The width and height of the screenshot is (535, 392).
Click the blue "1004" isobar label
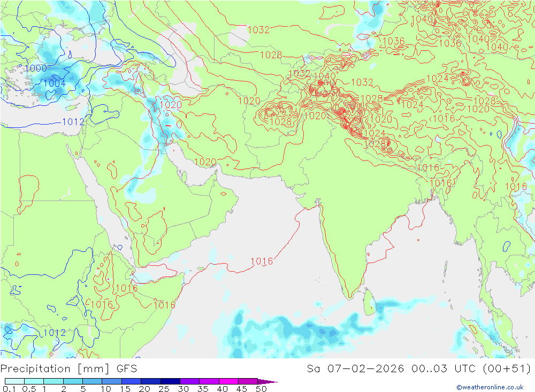55,83
